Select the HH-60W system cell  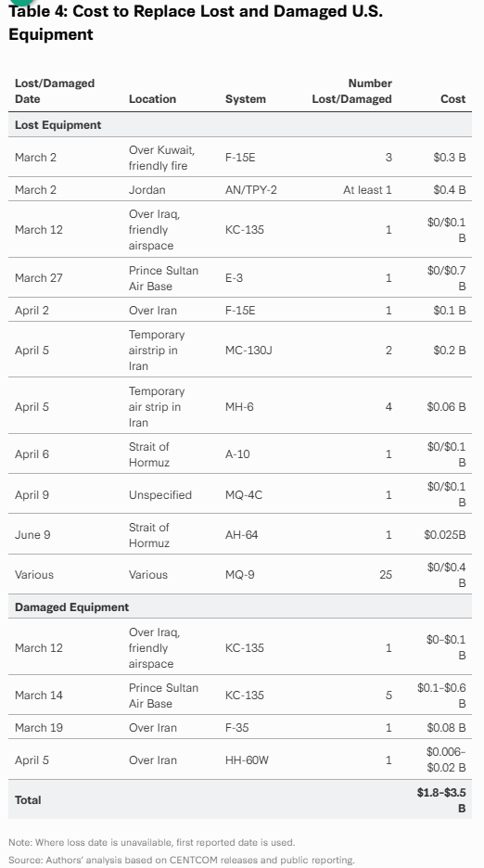click(x=247, y=760)
